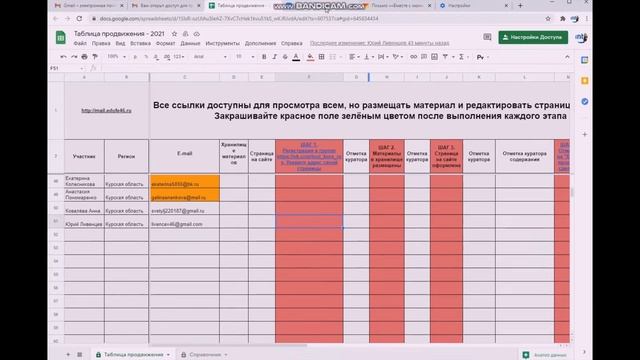Apply strikethrough formatting

pyautogui.click(x=285, y=57)
